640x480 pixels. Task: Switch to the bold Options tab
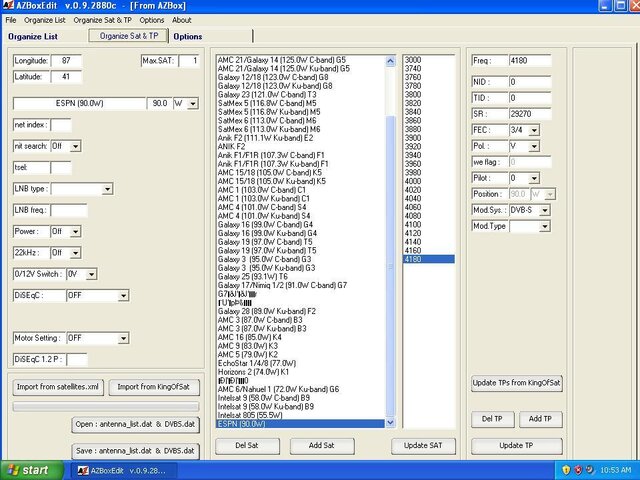pyautogui.click(x=188, y=36)
